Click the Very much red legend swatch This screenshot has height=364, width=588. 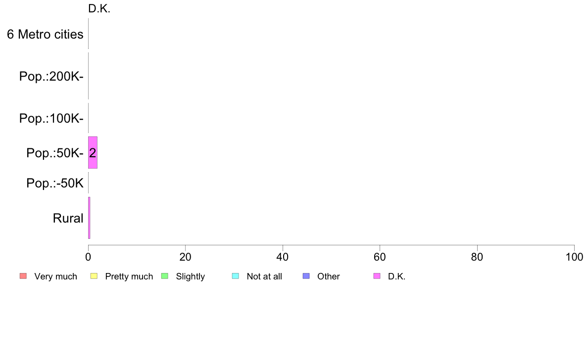pos(23,276)
